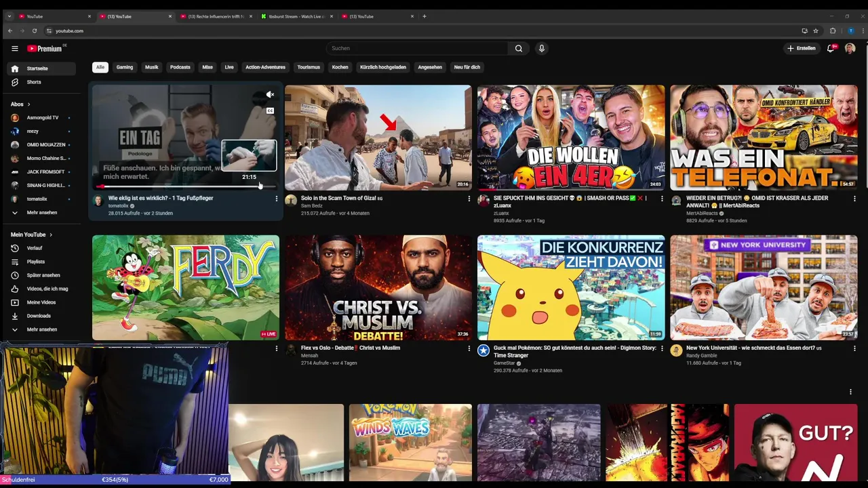Click the search magnifier button
The width and height of the screenshot is (868, 488).
point(519,48)
